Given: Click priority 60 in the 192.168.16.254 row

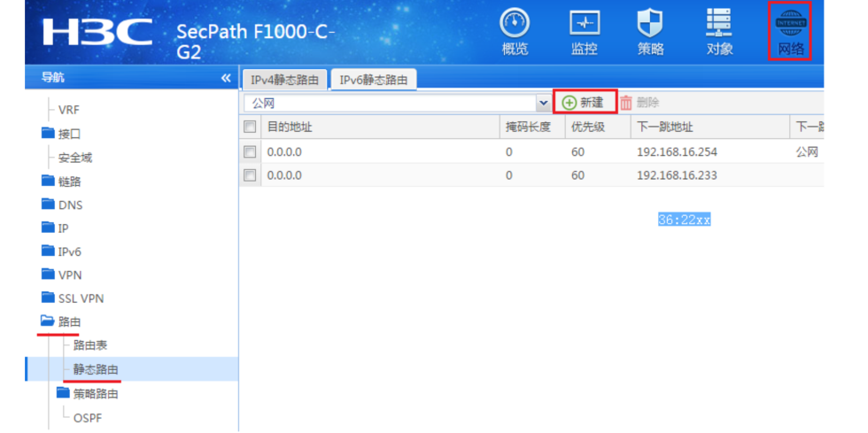Looking at the screenshot, I should (x=577, y=151).
